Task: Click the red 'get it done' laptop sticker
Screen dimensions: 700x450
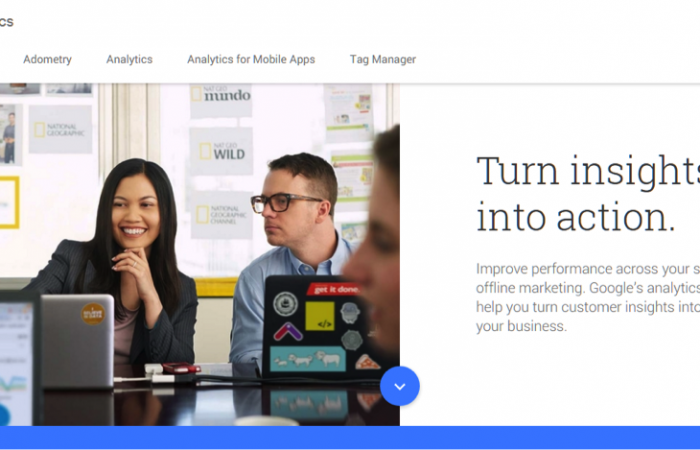Action: [335, 289]
